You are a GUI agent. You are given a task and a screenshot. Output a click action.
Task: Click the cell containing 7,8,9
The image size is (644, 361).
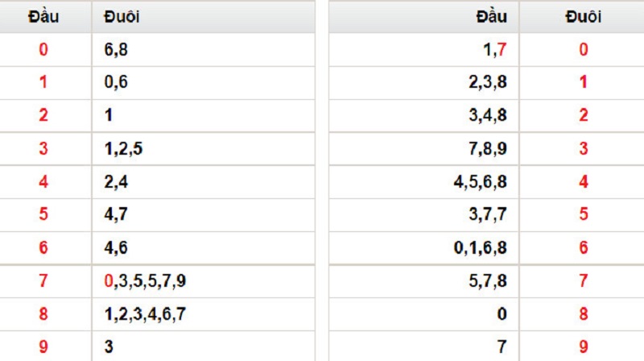[487, 149]
